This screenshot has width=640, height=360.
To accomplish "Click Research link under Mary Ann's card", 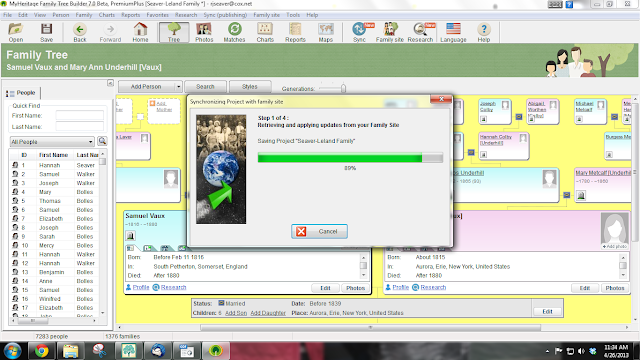I will [433, 287].
